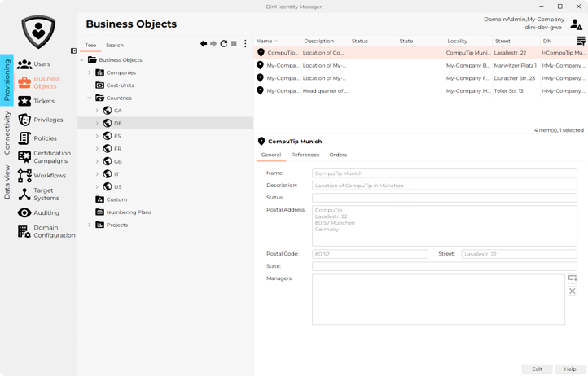The height and width of the screenshot is (376, 588).
Task: Open the References tab
Action: tap(305, 155)
